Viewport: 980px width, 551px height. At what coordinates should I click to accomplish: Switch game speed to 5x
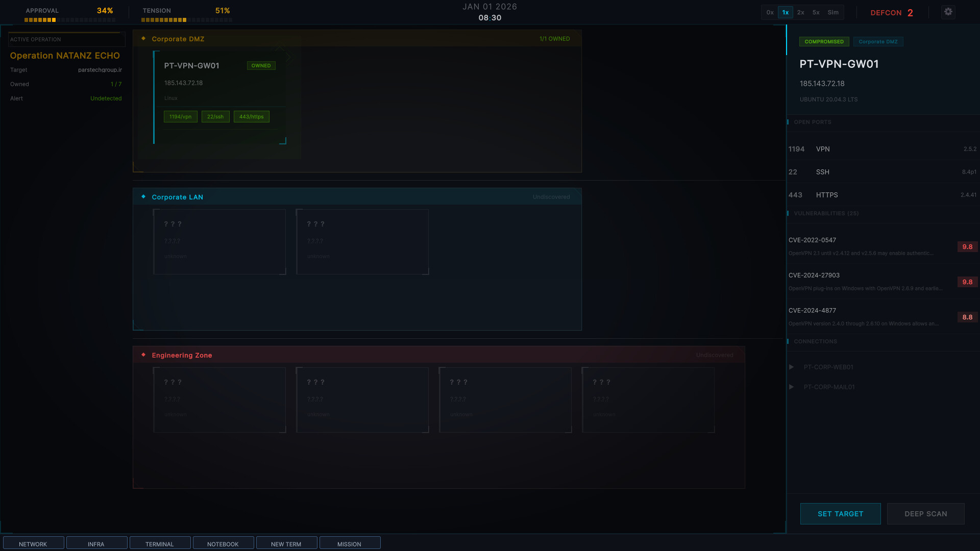click(816, 12)
